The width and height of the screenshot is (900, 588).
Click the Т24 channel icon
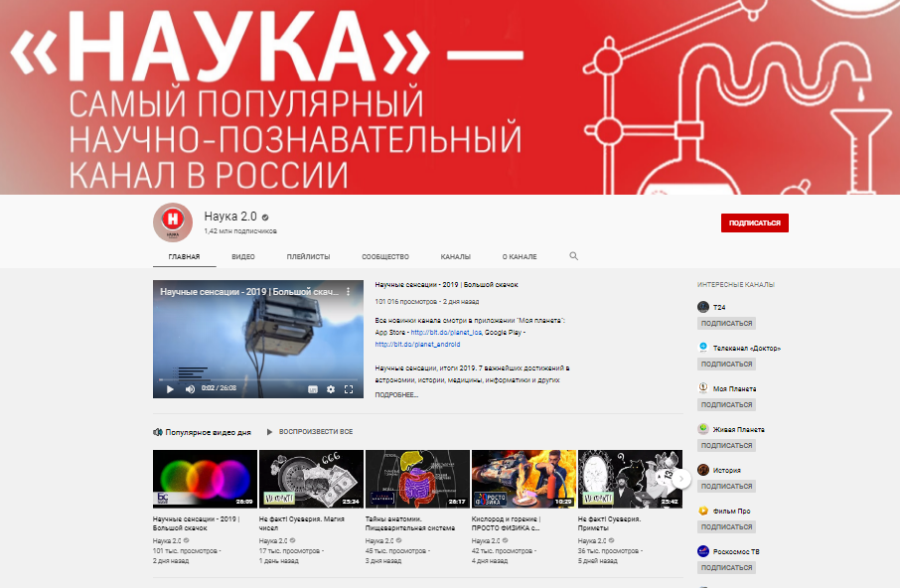(x=703, y=307)
